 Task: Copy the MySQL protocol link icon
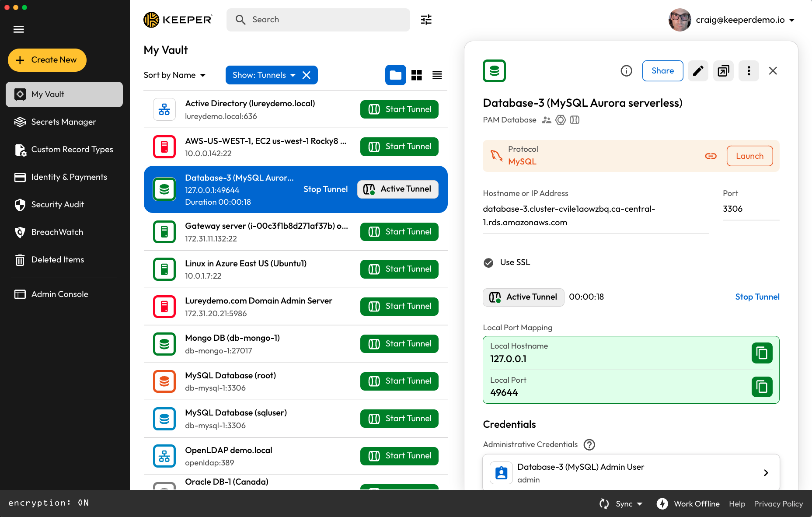(x=711, y=156)
